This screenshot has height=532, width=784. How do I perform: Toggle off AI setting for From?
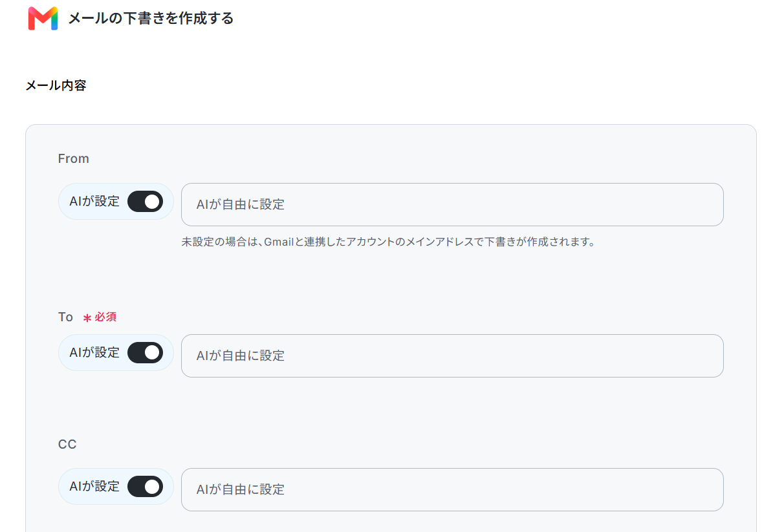point(145,202)
